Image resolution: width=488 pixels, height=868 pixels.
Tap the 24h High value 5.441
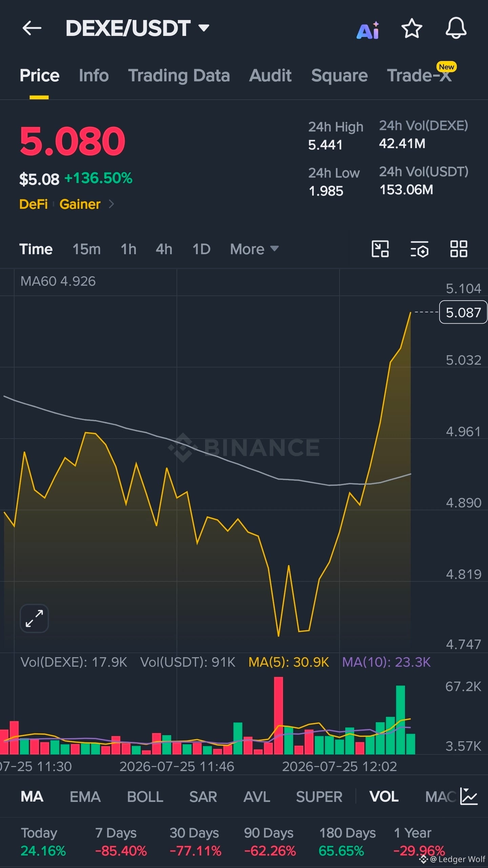tap(325, 145)
